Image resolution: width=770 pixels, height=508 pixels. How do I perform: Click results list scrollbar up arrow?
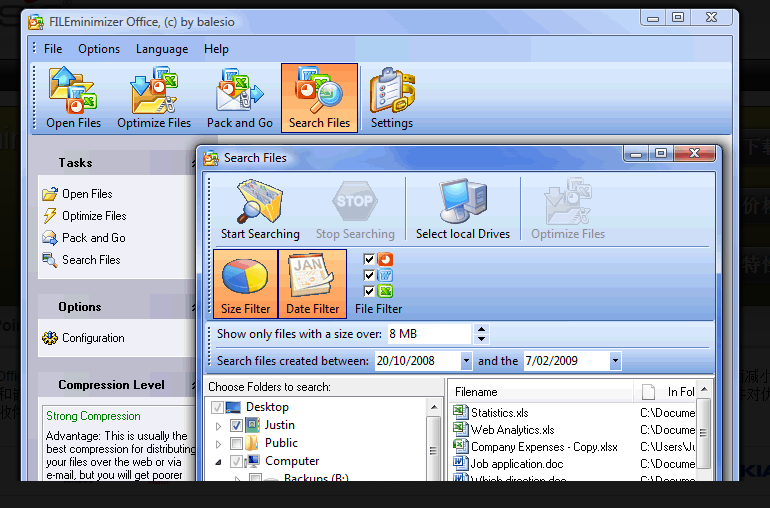(x=704, y=389)
